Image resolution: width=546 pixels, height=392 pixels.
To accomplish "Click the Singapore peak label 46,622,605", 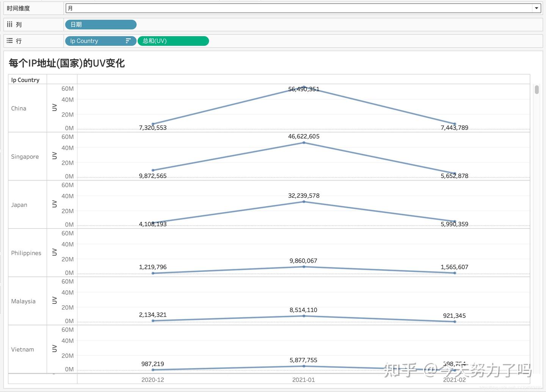I will (x=304, y=136).
